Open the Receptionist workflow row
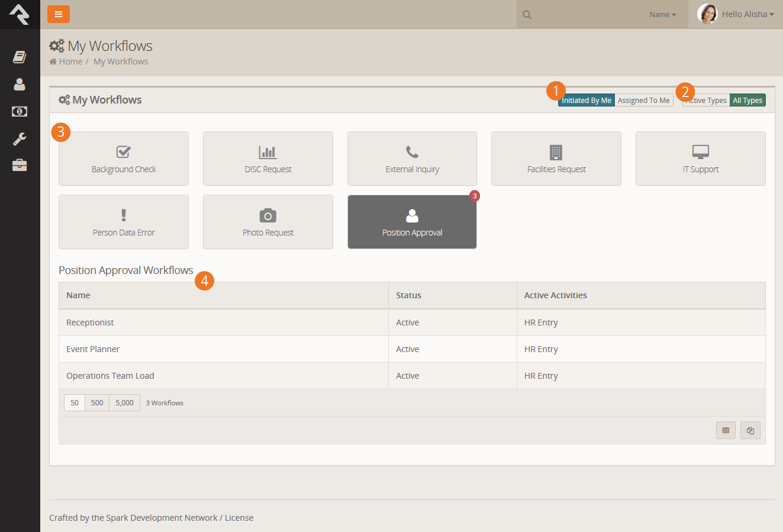Screen dimensions: 783x532 (x=412, y=323)
